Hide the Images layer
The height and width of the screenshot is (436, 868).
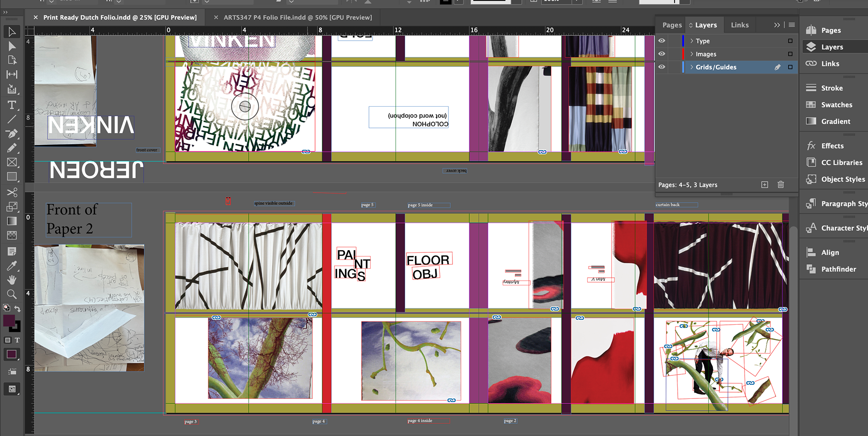point(662,54)
